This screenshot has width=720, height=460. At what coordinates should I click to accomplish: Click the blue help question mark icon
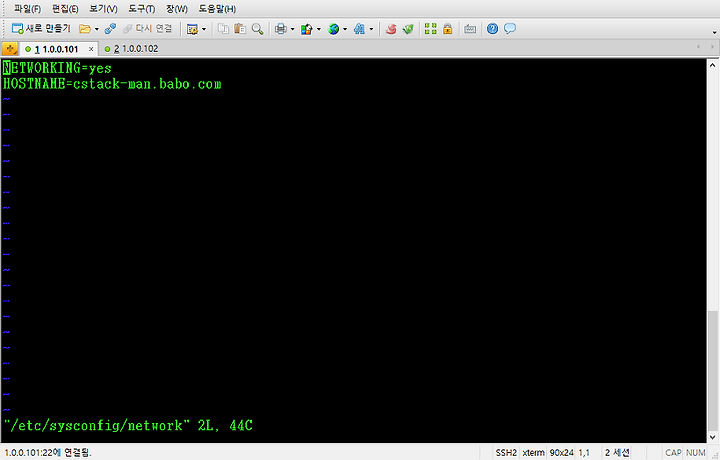[x=492, y=29]
